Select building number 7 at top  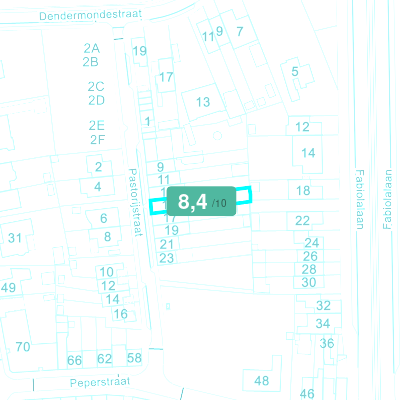(240, 31)
